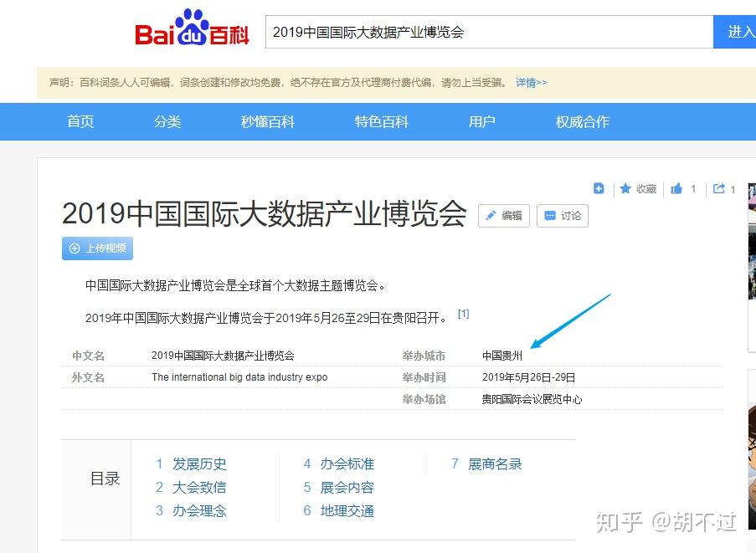Open the 详情>> details link
The image size is (756, 553).
click(x=532, y=83)
